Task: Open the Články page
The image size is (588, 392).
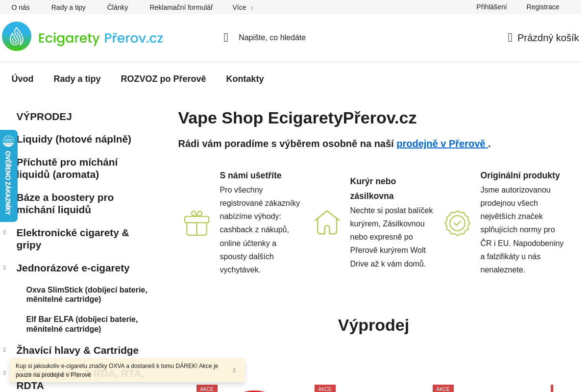Action: point(118,7)
